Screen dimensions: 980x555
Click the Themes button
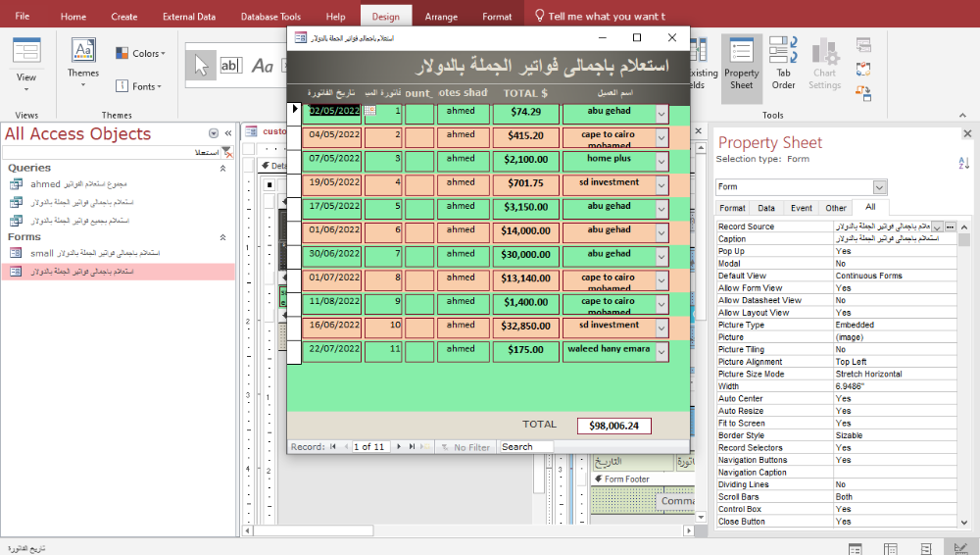pos(83,59)
